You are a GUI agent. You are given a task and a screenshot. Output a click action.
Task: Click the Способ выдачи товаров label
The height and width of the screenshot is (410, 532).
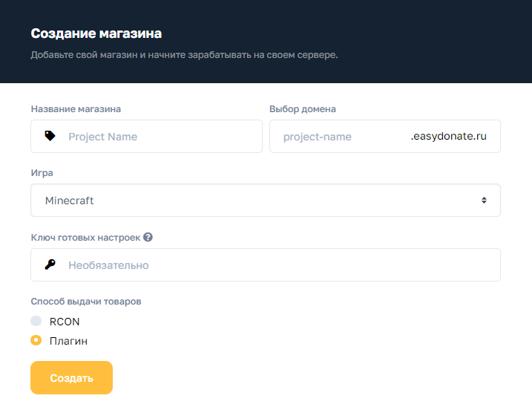[86, 302]
